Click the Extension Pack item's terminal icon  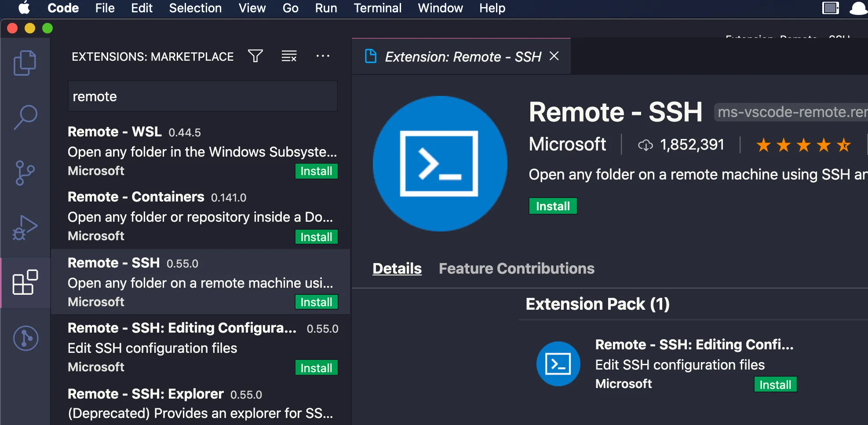pyautogui.click(x=558, y=364)
